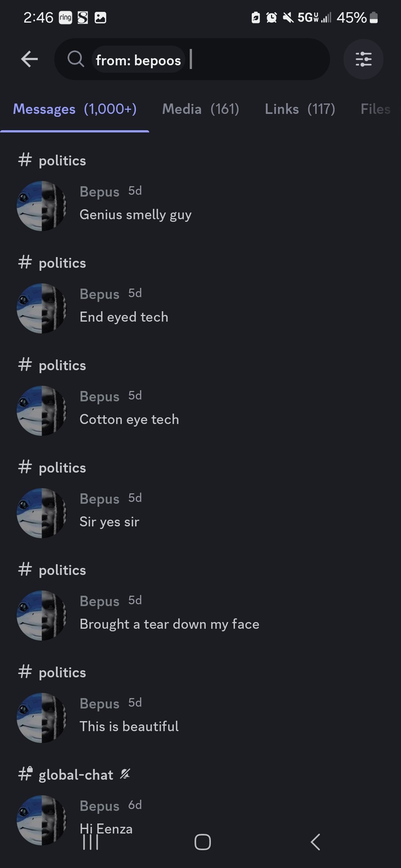Open message 'End eyed tech'
The image size is (401, 868).
[124, 317]
